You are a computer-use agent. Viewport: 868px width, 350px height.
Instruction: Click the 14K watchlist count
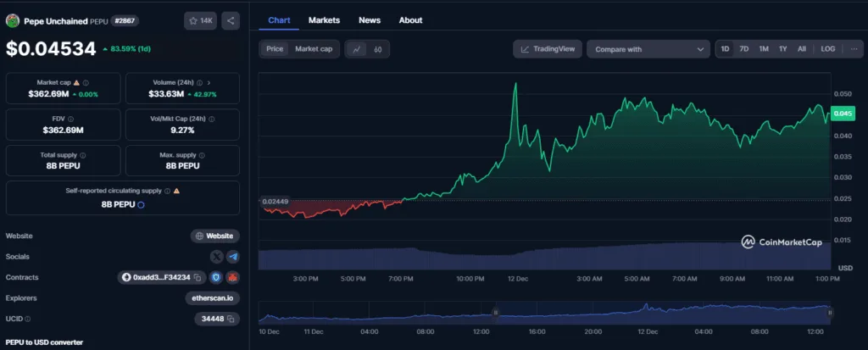pyautogui.click(x=206, y=21)
